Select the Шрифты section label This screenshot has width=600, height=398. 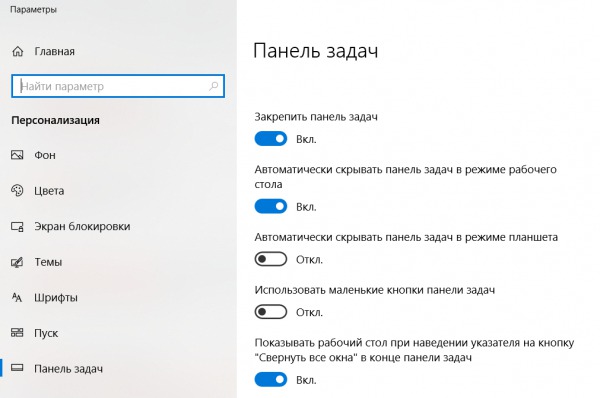[x=56, y=298]
